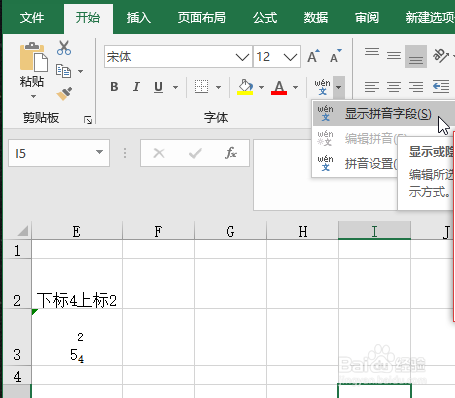Select row 1 header
The image size is (455, 398).
pos(17,249)
